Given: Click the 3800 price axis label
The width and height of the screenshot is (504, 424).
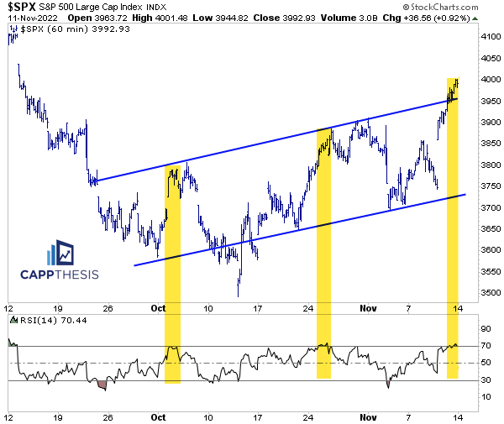Looking at the screenshot, I should click(x=491, y=165).
